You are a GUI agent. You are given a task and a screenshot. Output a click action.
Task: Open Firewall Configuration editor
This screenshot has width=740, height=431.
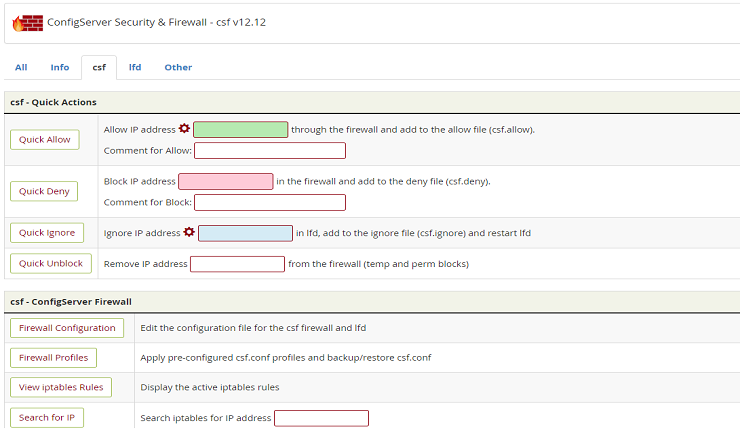(x=67, y=327)
